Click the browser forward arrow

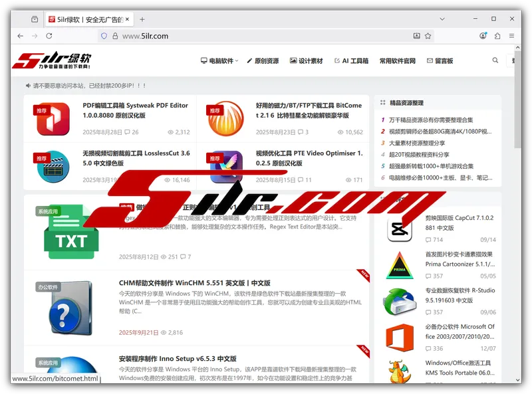coord(35,36)
